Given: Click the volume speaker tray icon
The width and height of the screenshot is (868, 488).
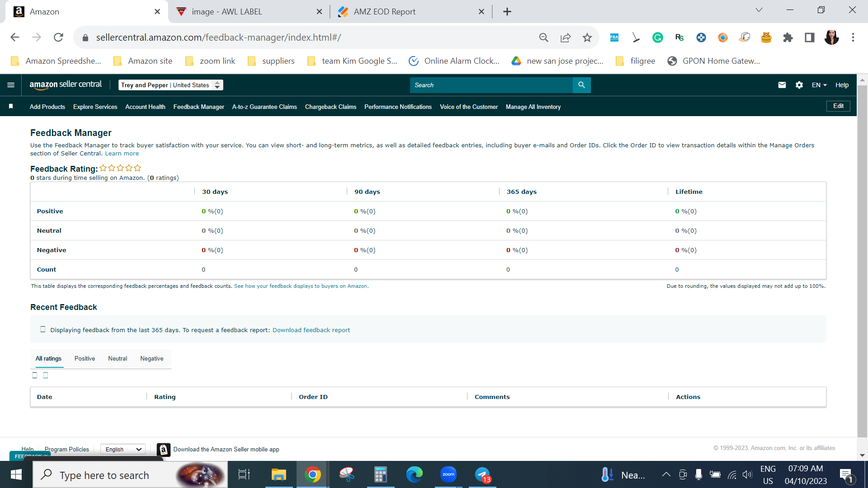Looking at the screenshot, I should 747,474.
